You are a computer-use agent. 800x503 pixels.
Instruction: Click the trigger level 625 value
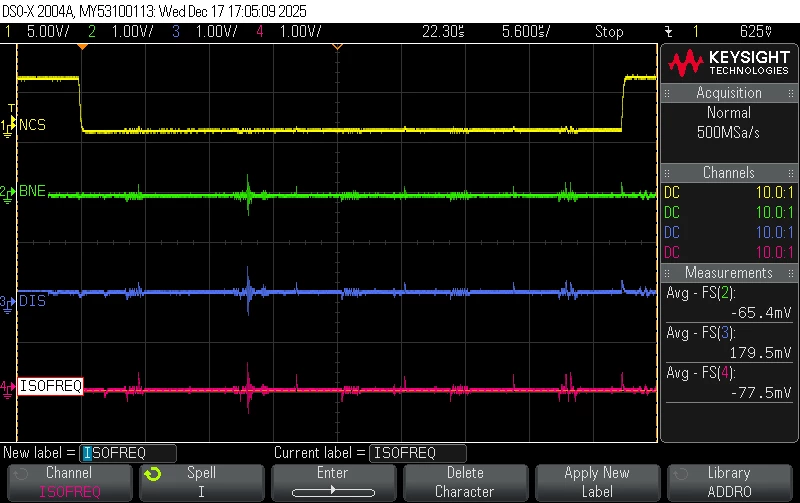point(755,32)
